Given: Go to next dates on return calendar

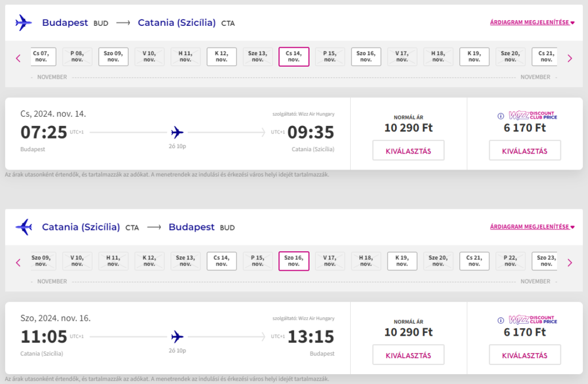Looking at the screenshot, I should coord(570,263).
